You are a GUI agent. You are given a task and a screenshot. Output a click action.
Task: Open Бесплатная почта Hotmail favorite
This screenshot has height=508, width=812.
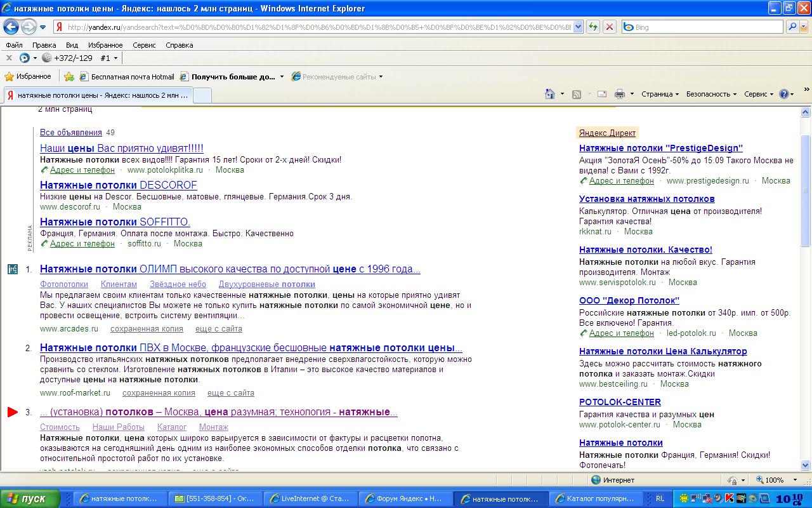coord(127,77)
